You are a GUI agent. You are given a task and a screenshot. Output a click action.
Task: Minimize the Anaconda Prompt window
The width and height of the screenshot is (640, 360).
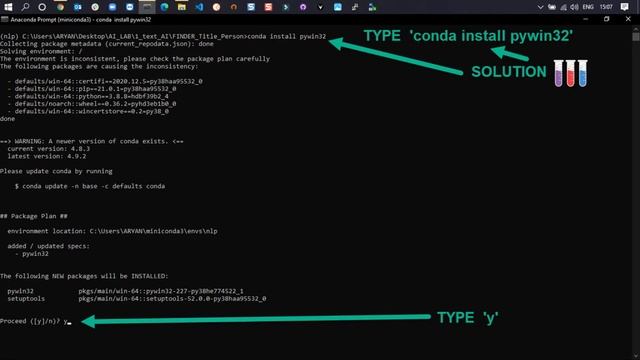point(586,19)
